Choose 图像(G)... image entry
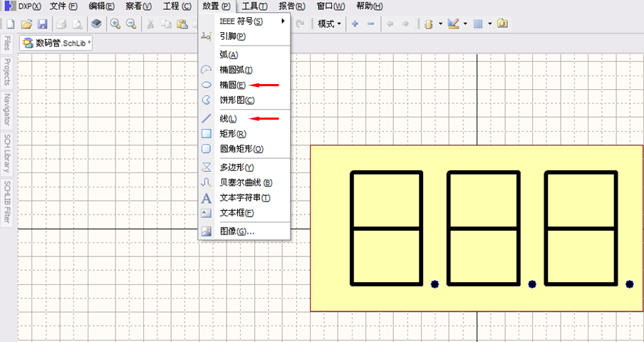644x342 pixels. tap(244, 232)
